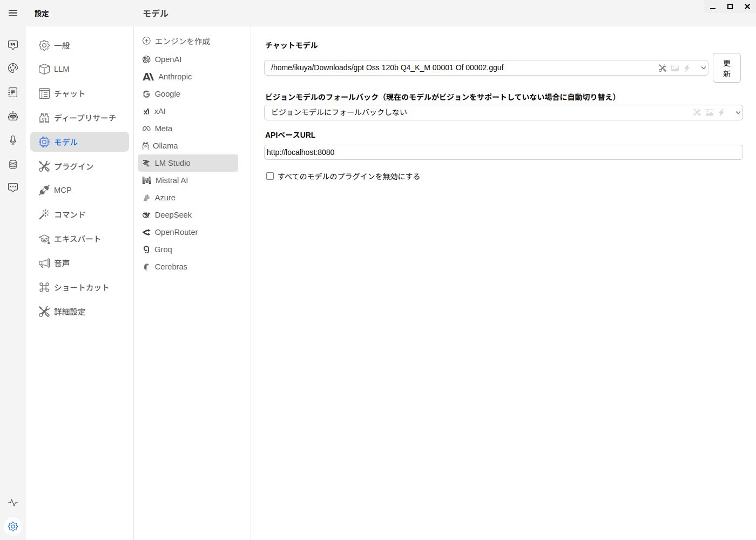Image resolution: width=756 pixels, height=540 pixels.
Task: Click the hamburger menu icon
Action: 13,13
